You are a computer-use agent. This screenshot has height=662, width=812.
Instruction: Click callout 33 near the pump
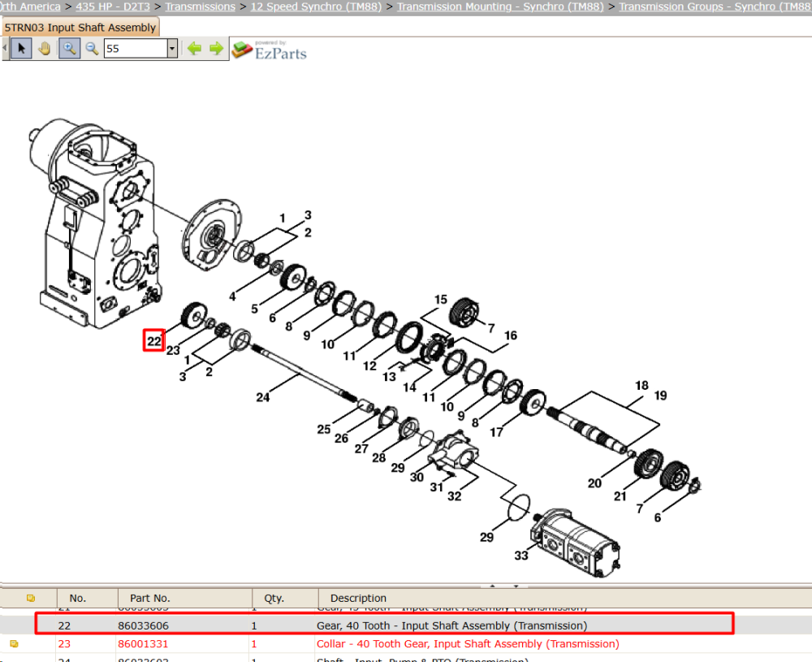tap(521, 556)
